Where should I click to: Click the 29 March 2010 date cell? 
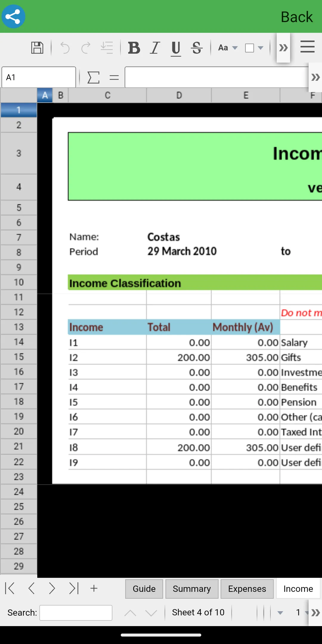pyautogui.click(x=182, y=251)
